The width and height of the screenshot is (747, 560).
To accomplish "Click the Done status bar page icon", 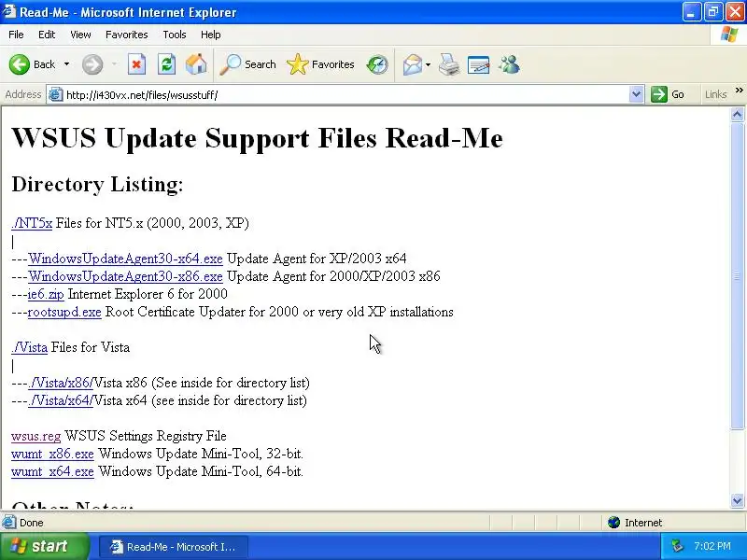I will tap(8, 523).
